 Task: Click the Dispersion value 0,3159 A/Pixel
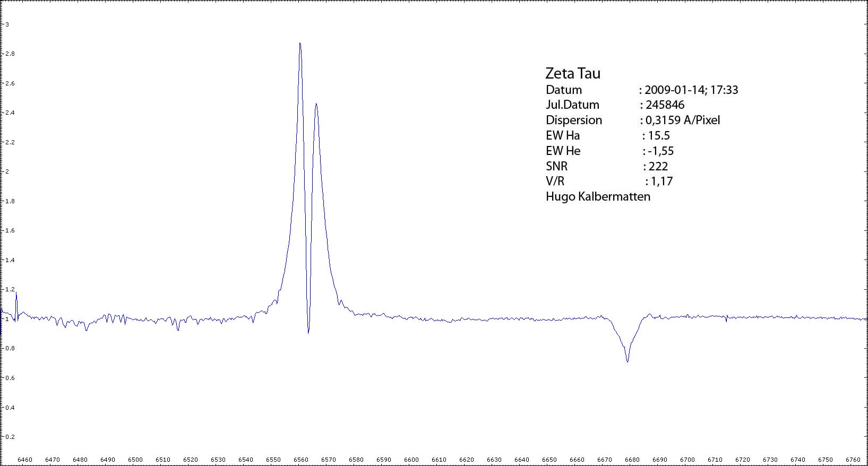(683, 120)
